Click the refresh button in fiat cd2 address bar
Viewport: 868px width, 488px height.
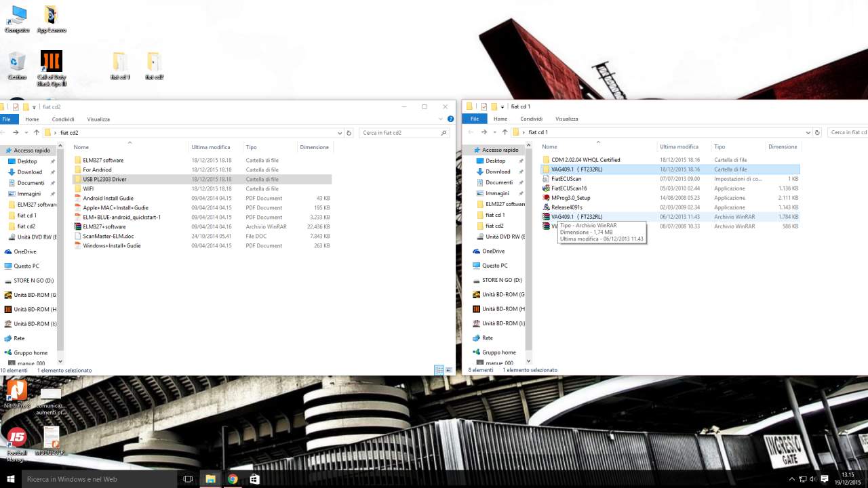click(349, 133)
